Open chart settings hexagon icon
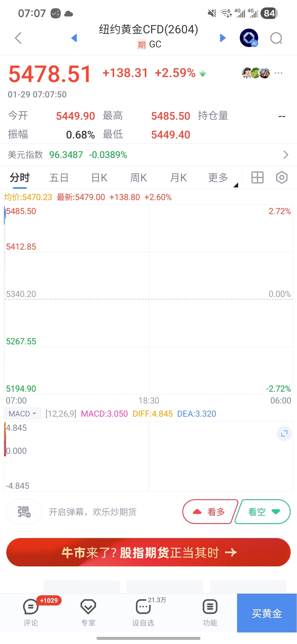 pyautogui.click(x=282, y=178)
